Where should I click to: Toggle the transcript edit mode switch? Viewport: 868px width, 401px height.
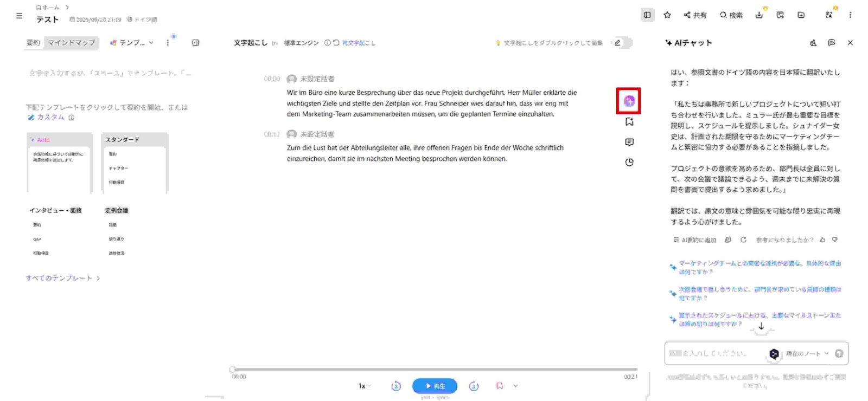point(622,43)
